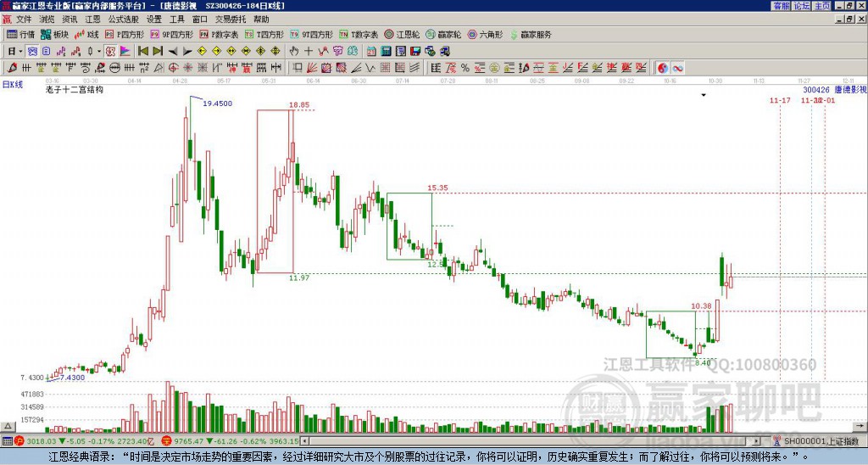Screen dimensions: 868x465
Task: Select the zigzag wave line tool
Action: 370,68
